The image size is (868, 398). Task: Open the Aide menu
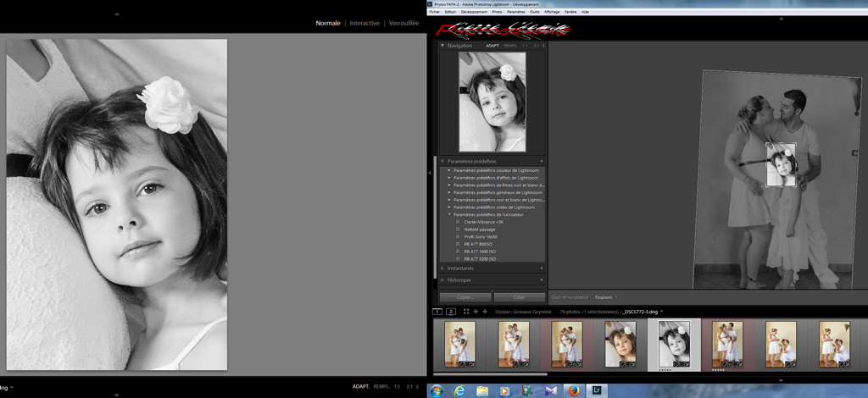pyautogui.click(x=585, y=12)
